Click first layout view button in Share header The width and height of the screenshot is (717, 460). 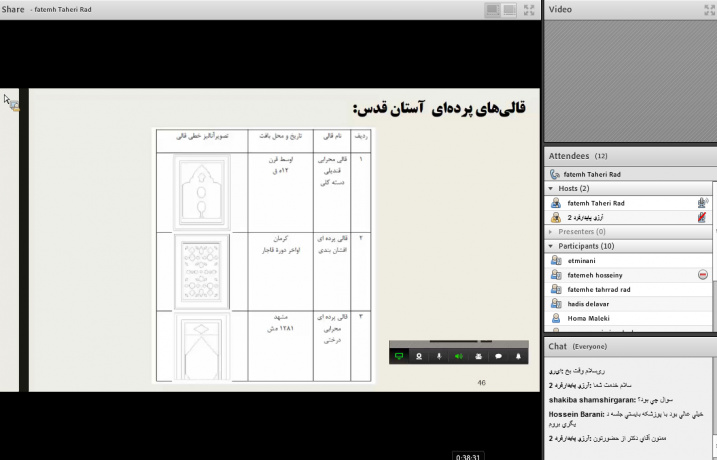pyautogui.click(x=493, y=10)
